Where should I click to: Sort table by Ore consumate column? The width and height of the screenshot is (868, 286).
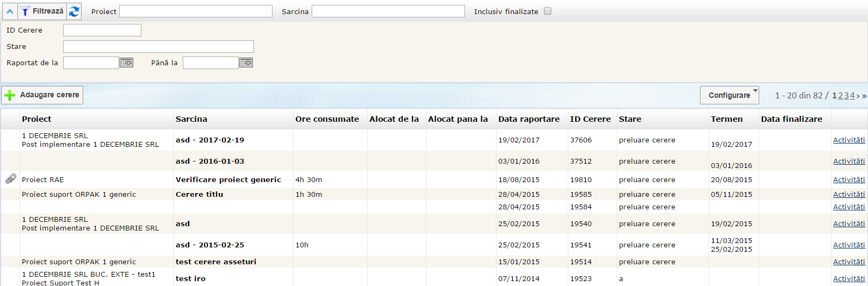pyautogui.click(x=327, y=119)
